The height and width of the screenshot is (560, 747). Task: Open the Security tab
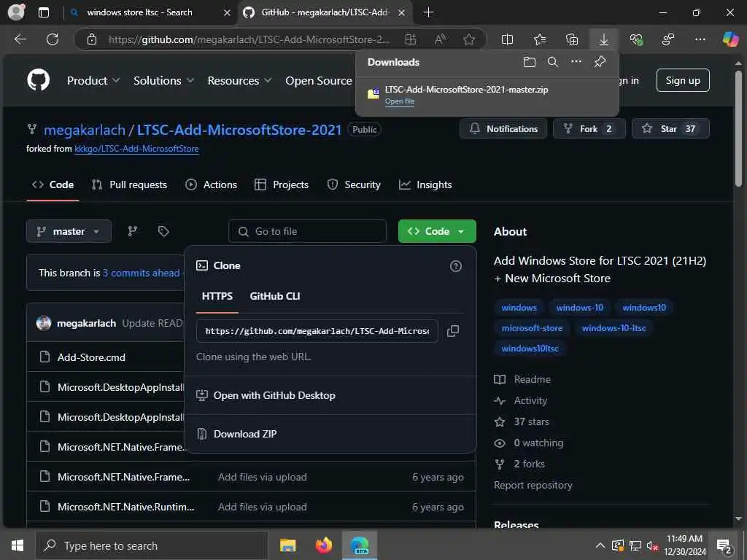(354, 184)
